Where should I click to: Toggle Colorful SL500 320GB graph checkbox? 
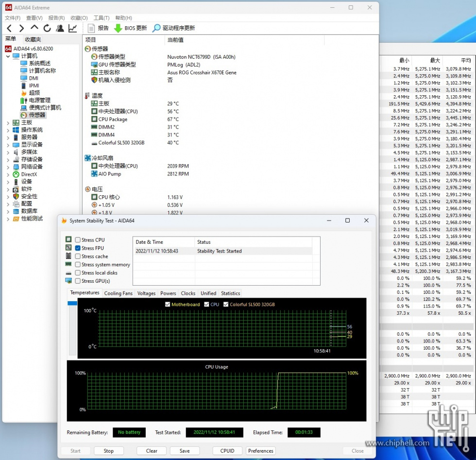click(226, 304)
